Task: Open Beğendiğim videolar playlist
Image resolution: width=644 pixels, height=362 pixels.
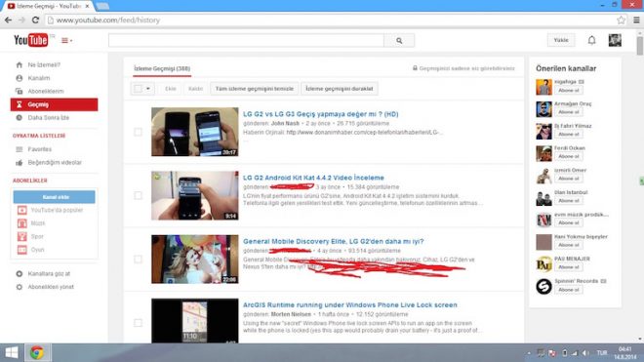Action: click(55, 162)
